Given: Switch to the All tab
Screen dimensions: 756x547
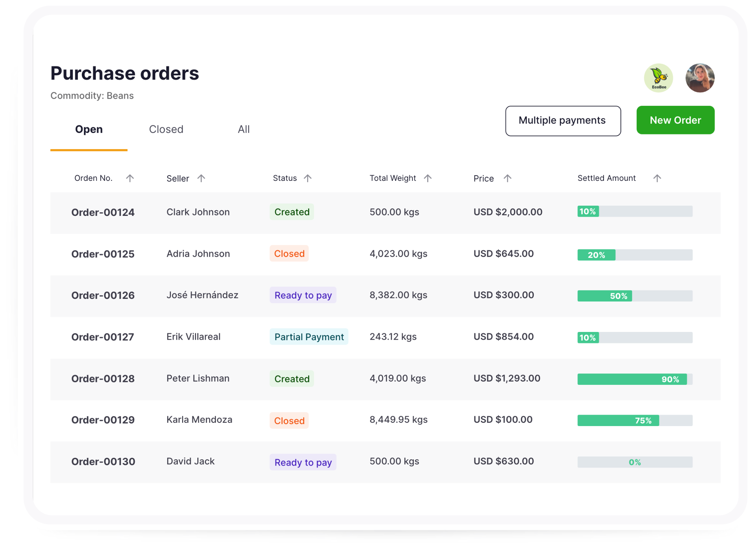Looking at the screenshot, I should tap(244, 130).
